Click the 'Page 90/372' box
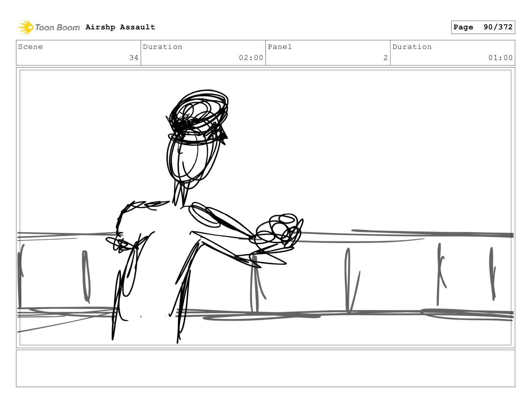Viewport: 532px width, 411px height. tap(483, 27)
